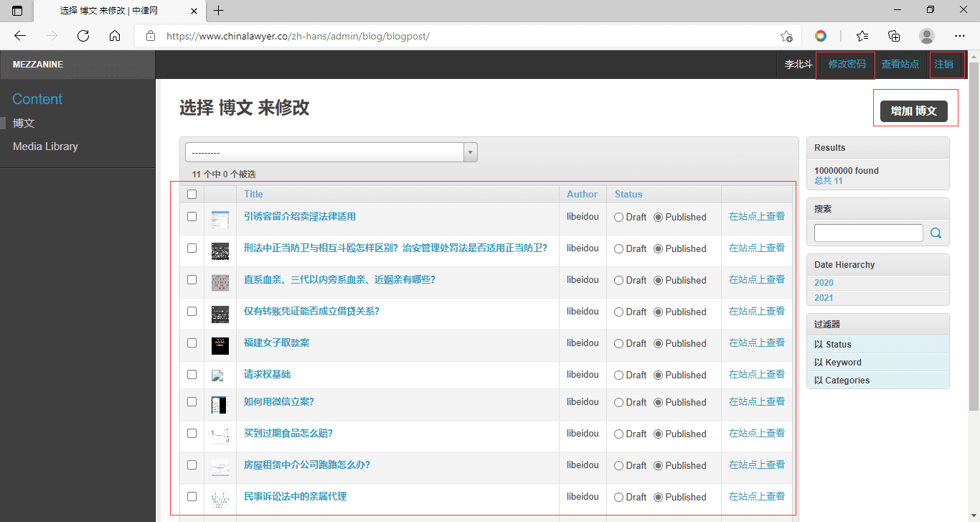The image size is (980, 522).
Task: Open the browser profile avatar
Action: click(927, 36)
